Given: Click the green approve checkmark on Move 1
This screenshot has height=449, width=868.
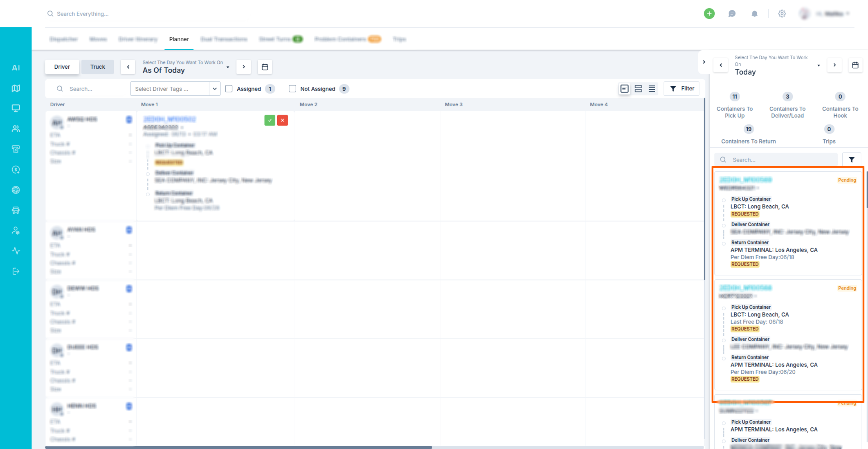Looking at the screenshot, I should click(x=270, y=120).
